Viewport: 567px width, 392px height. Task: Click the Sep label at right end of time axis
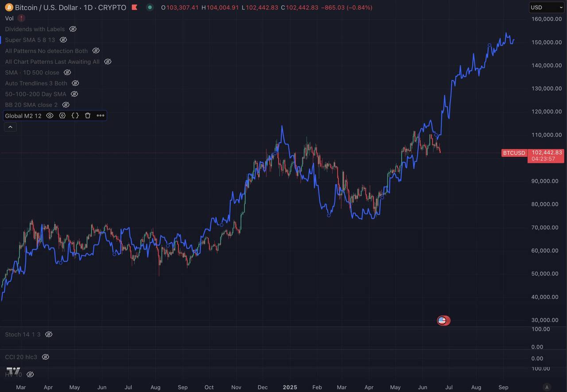click(503, 387)
